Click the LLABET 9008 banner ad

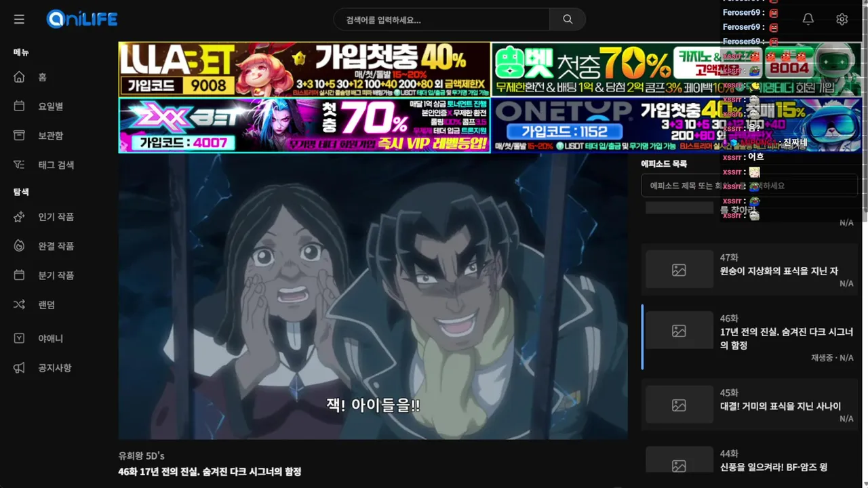[304, 69]
